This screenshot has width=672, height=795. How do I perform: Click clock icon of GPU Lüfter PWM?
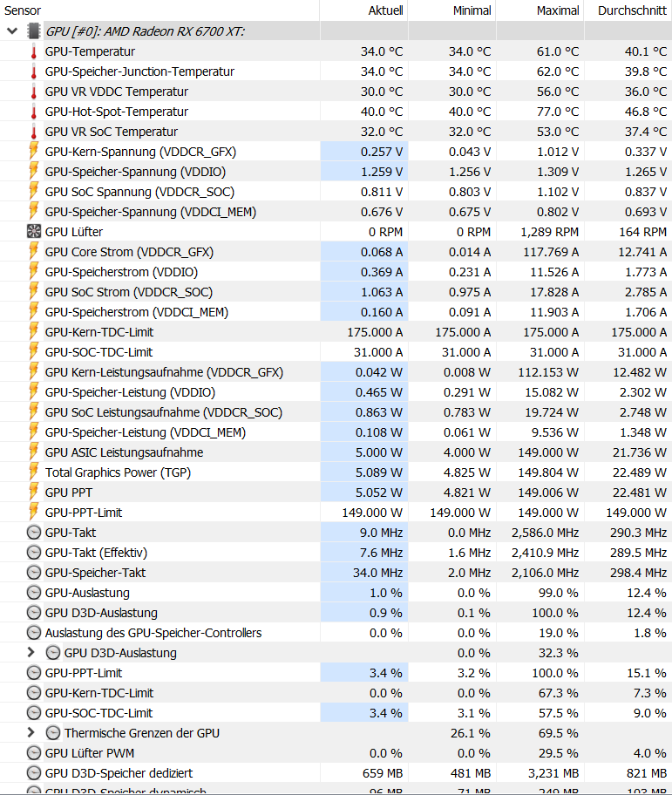pyautogui.click(x=33, y=753)
